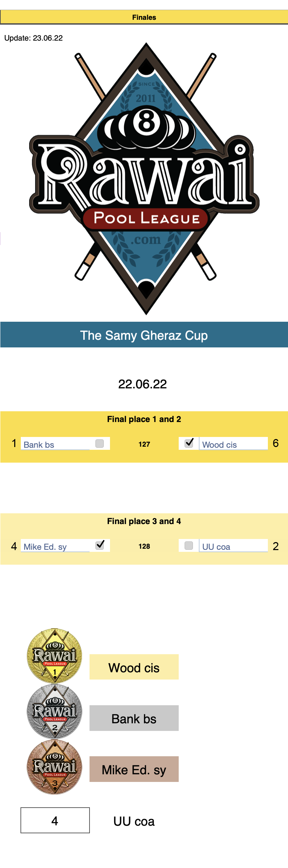Check the Bank bs winner checkbox
The image size is (288, 868).
click(x=100, y=444)
